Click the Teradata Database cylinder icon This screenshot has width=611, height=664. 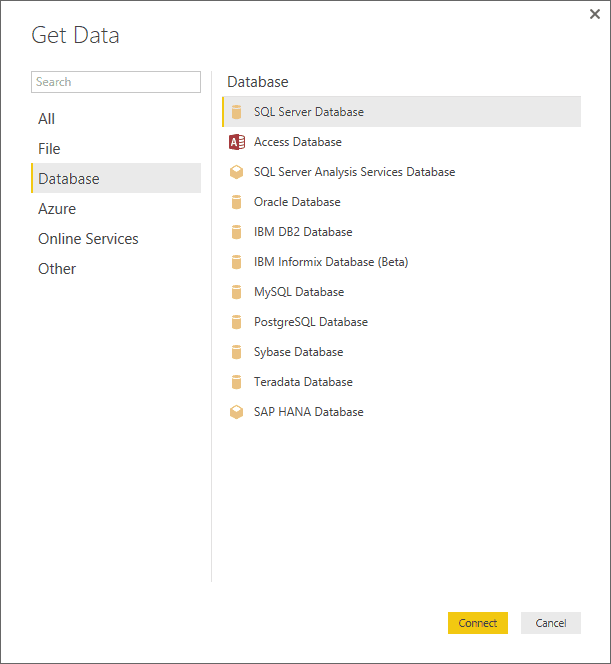pyautogui.click(x=237, y=382)
